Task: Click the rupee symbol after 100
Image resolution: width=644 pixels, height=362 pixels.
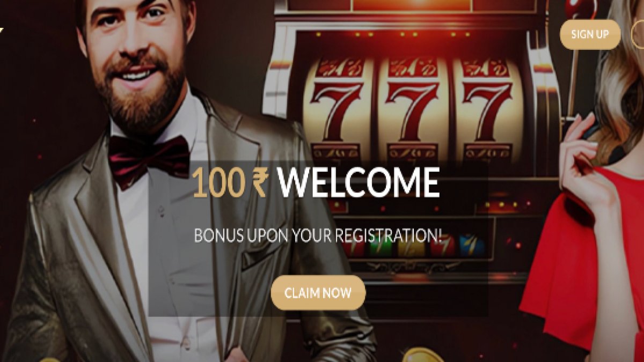Action: (260, 183)
